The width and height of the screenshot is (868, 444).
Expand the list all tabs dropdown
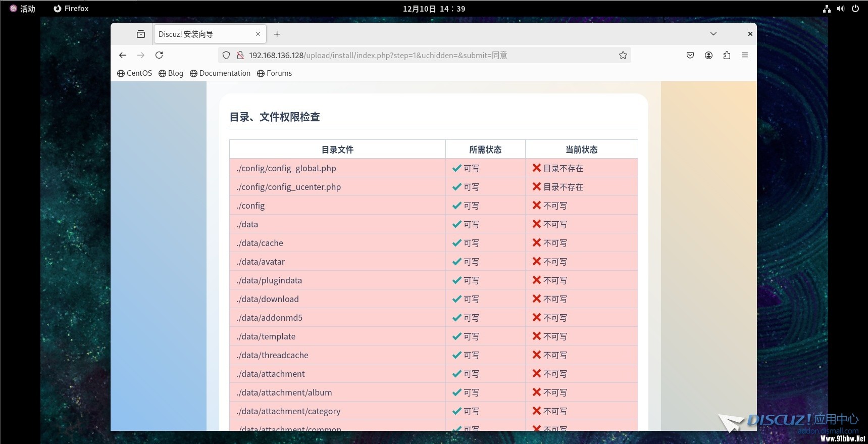(x=713, y=34)
